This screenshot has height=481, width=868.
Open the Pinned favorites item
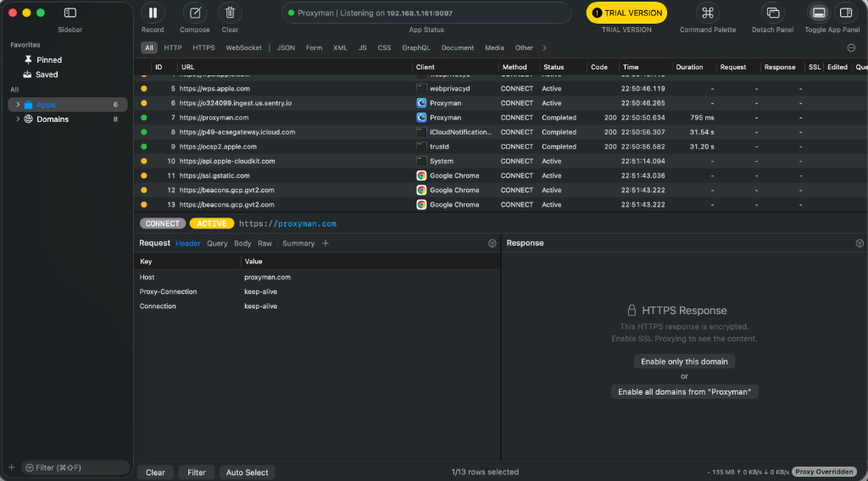click(x=48, y=60)
